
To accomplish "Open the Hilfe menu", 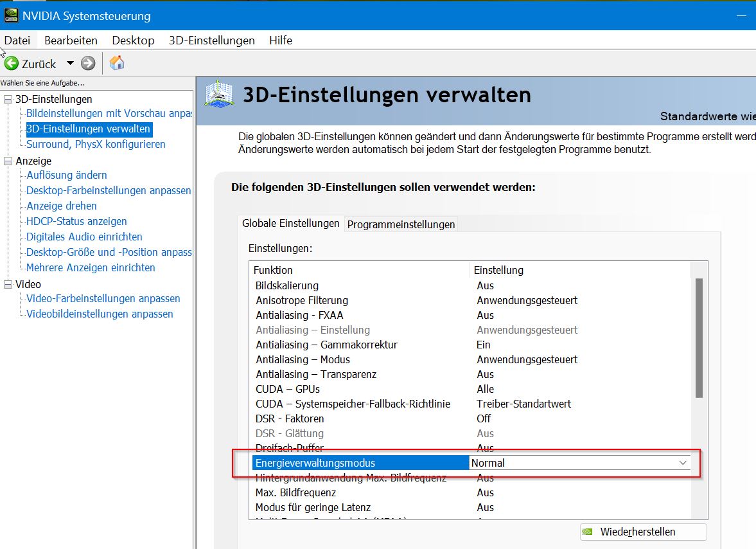I will pyautogui.click(x=281, y=40).
